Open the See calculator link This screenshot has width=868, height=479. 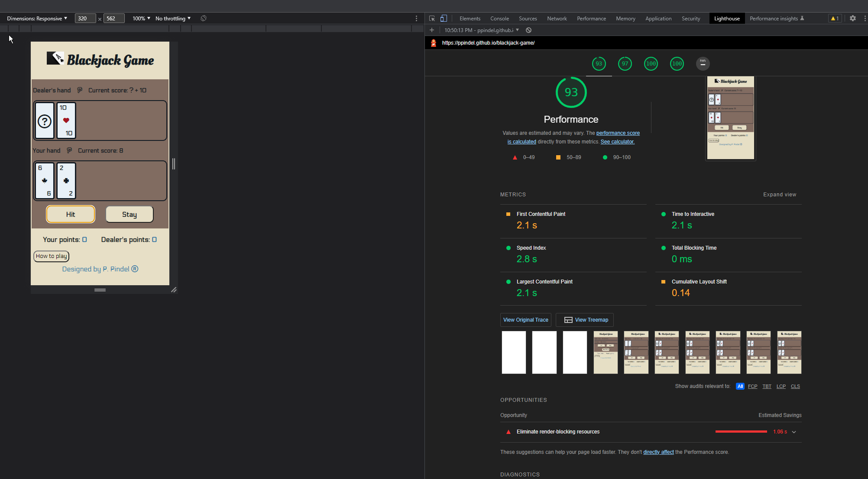pyautogui.click(x=617, y=141)
